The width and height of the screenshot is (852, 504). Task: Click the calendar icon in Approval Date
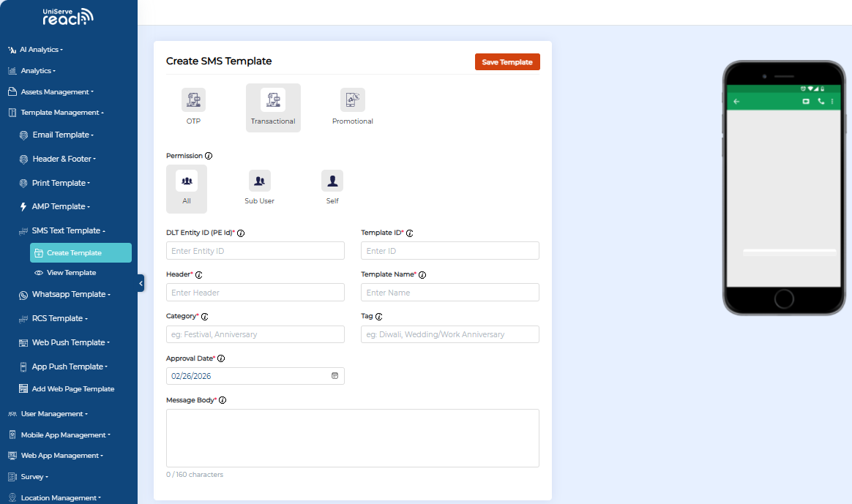335,376
